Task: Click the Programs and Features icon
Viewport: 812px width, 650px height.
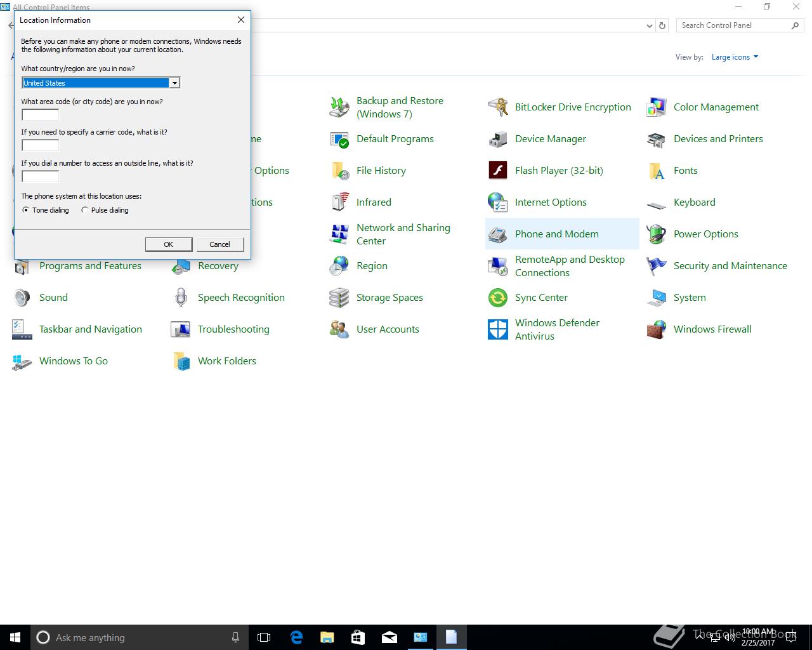Action: [22, 267]
